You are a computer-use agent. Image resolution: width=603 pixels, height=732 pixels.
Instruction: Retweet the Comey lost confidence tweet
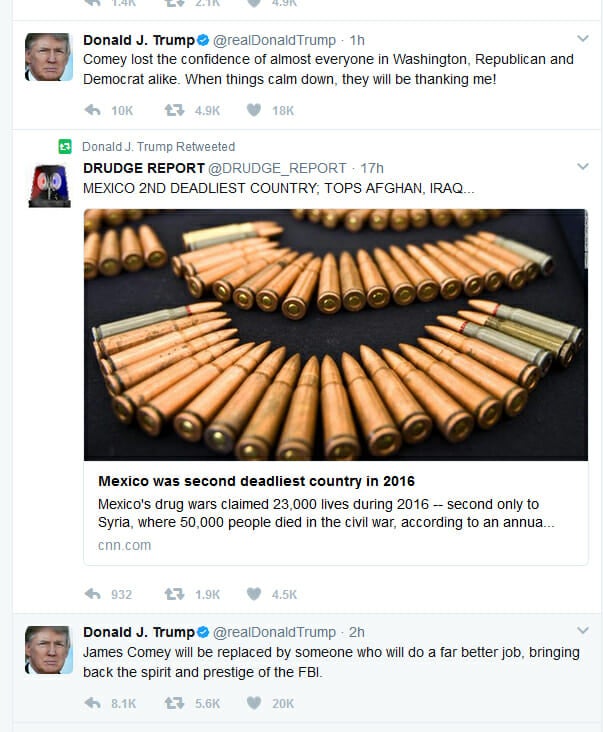174,111
